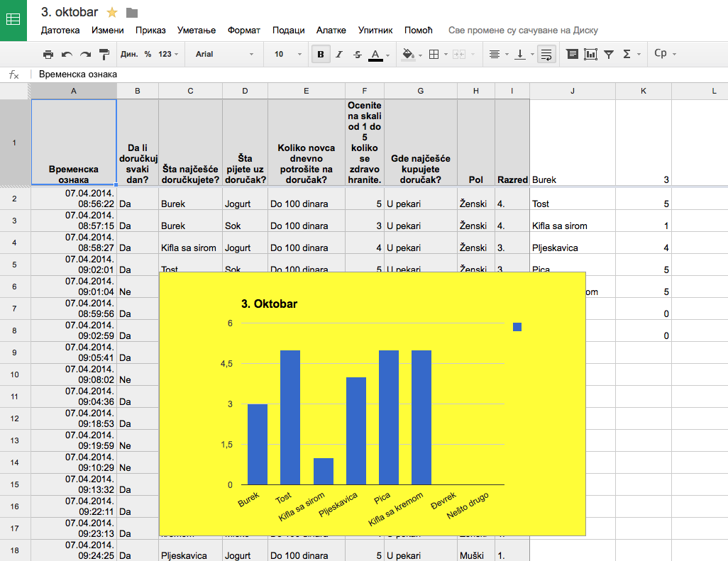Select column K header

coord(644,91)
